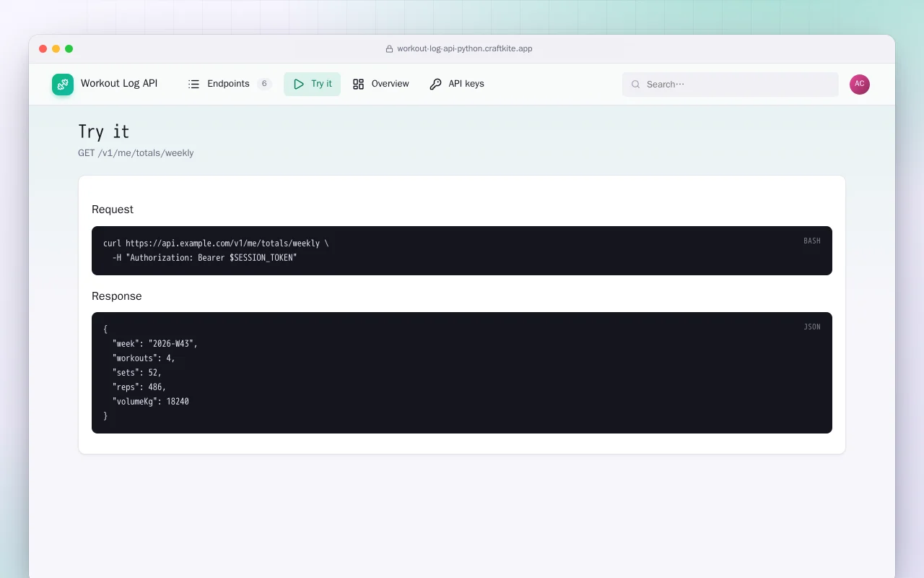Open the Endpoints list icon
The height and width of the screenshot is (578, 924).
[x=193, y=84]
